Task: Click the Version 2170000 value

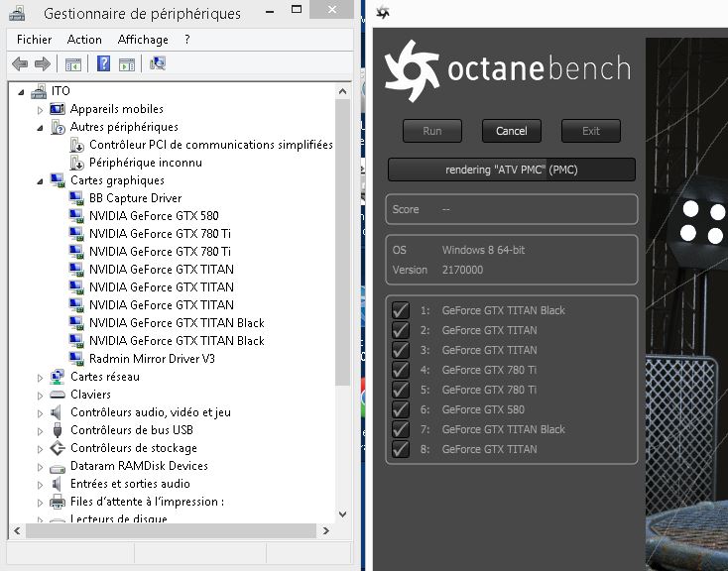Action: coord(462,270)
